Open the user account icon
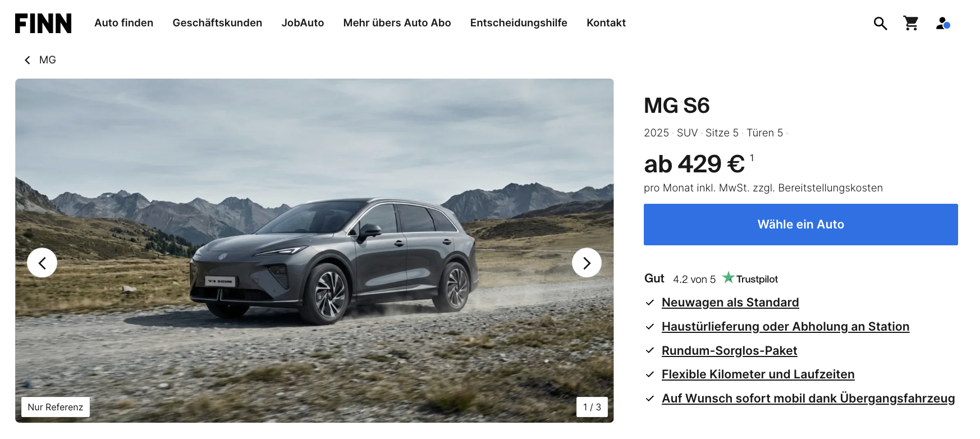The image size is (980, 439). point(943,23)
